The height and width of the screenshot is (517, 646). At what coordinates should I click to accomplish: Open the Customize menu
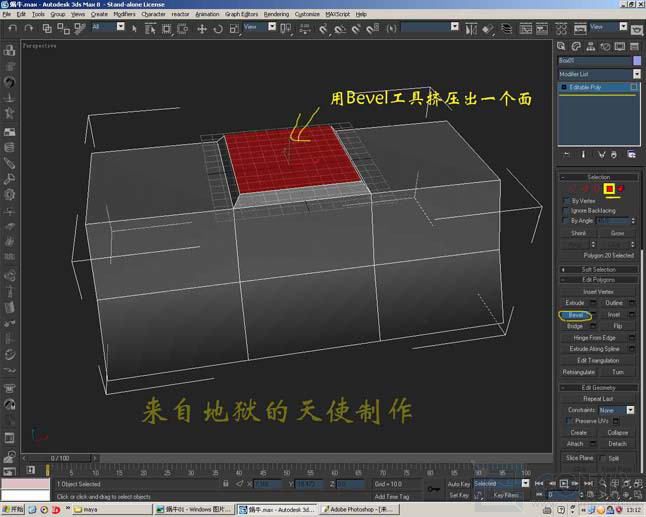point(307,14)
